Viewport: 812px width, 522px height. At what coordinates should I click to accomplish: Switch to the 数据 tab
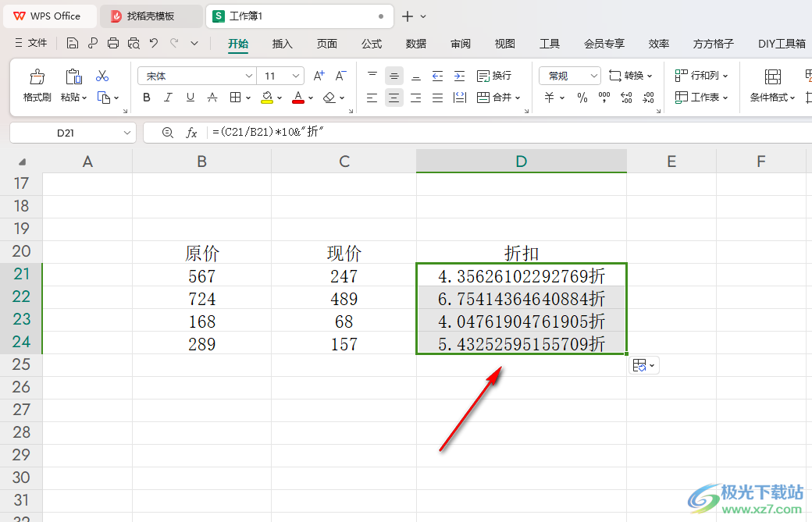tap(416, 44)
